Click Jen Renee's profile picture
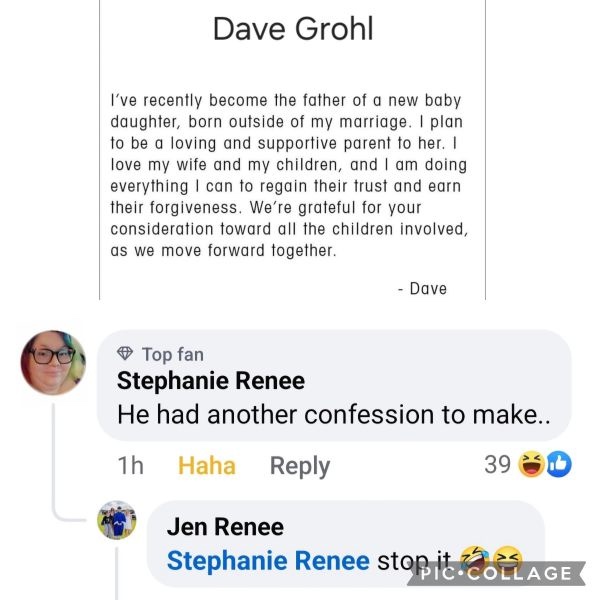600x600 pixels. (x=117, y=520)
